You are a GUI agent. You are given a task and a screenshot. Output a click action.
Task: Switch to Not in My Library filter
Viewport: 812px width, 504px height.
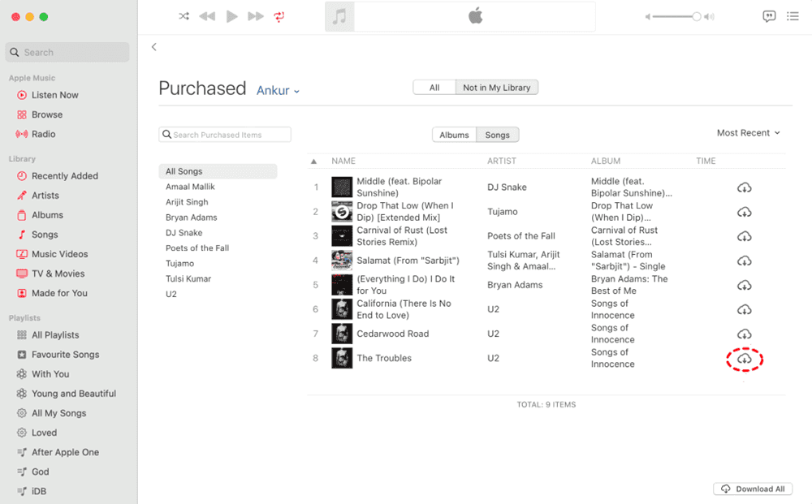tap(496, 88)
